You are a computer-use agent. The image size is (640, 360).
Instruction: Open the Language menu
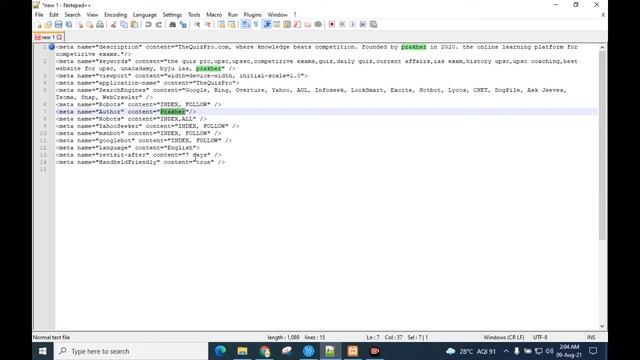(x=145, y=15)
